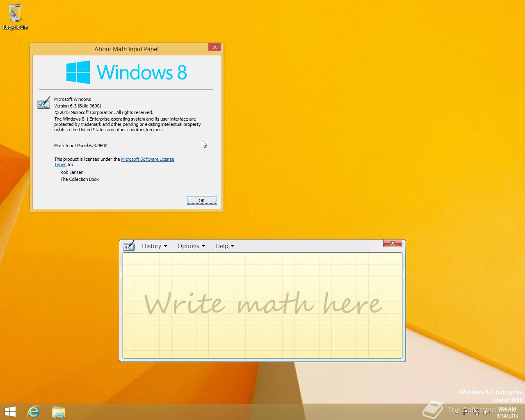Close the Math Input Panel window
This screenshot has width=525, height=420.
pos(393,243)
